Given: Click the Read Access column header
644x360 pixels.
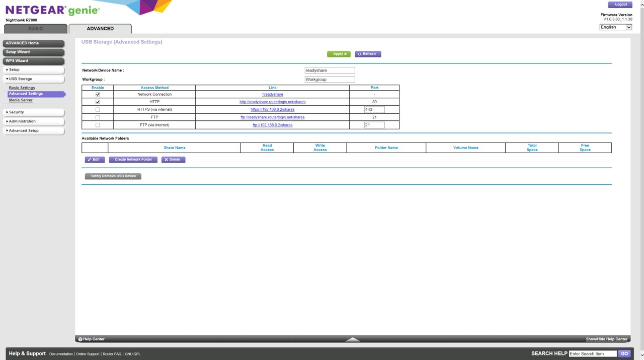Looking at the screenshot, I should click(267, 148).
